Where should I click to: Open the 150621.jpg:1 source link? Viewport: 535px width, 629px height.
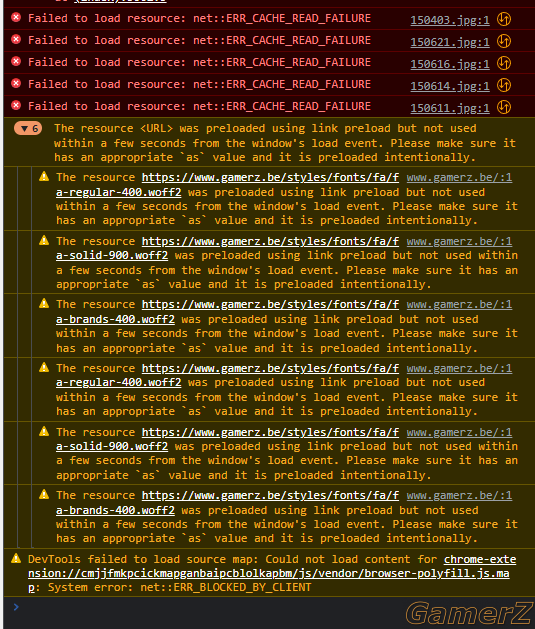pos(450,42)
